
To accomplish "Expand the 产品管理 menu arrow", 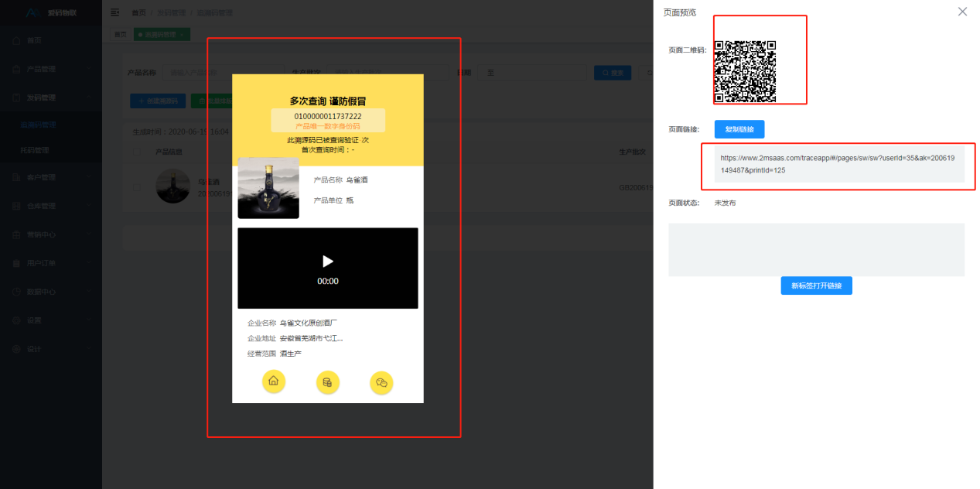I will tap(90, 69).
